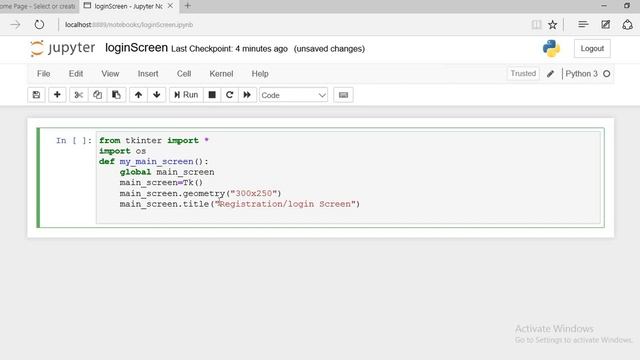
Task: Open the Edit menu
Action: click(x=76, y=74)
